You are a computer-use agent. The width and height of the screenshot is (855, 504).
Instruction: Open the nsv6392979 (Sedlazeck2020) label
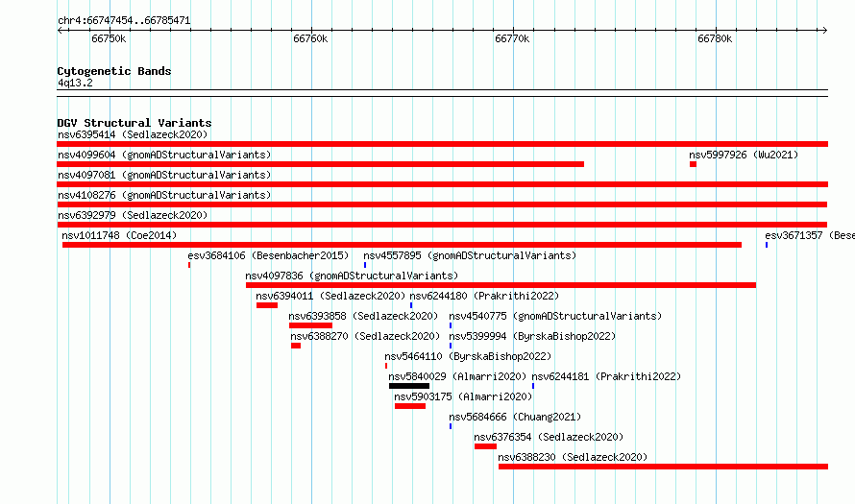[x=133, y=215]
